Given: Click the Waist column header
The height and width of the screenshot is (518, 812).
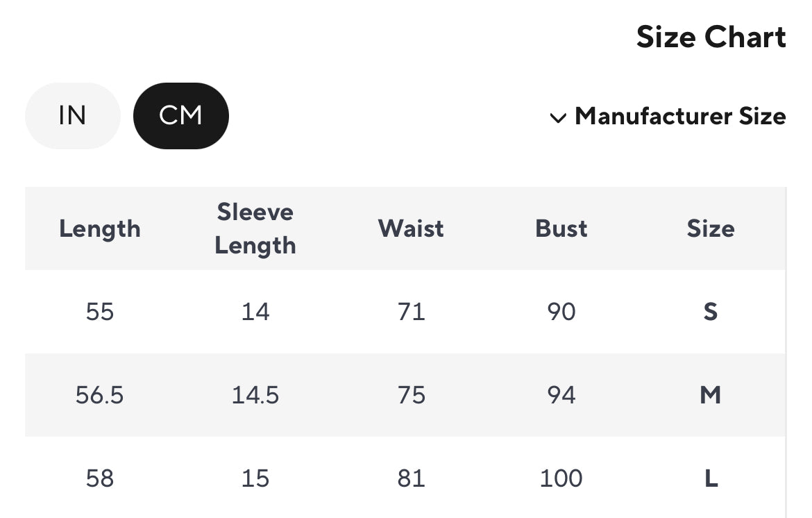Looking at the screenshot, I should 411,228.
